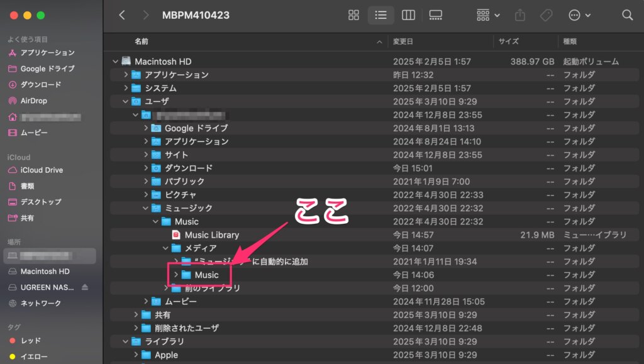This screenshot has width=644, height=364.
Task: Select iCloud Drive in the sidebar
Action: (x=42, y=170)
